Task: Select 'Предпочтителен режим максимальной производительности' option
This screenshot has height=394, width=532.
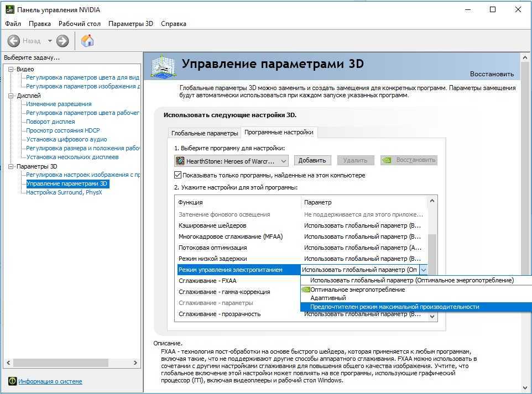Action: (394, 307)
